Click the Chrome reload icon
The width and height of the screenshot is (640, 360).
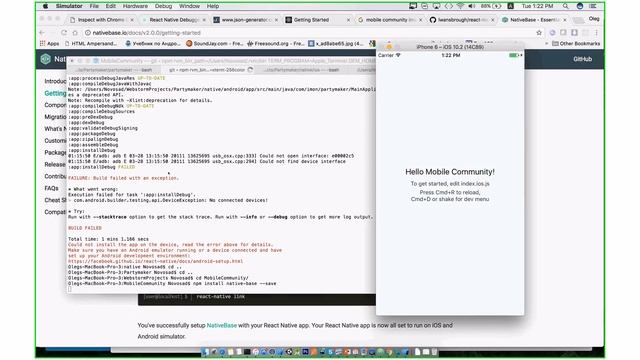coord(64,33)
